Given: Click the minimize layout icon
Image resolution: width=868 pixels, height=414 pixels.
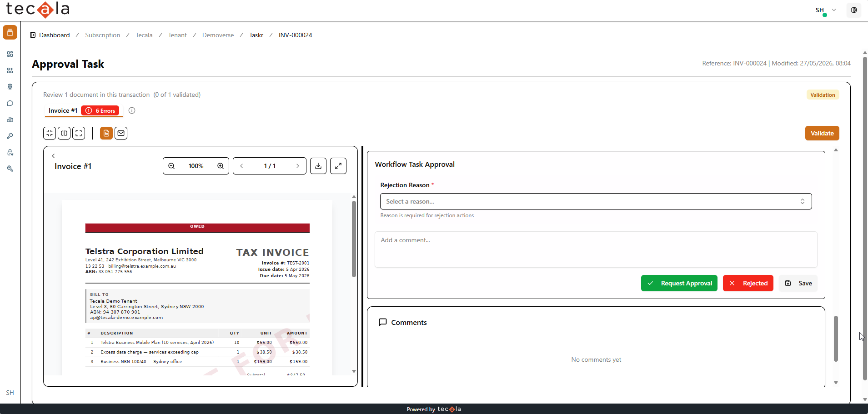Looking at the screenshot, I should click(50, 133).
